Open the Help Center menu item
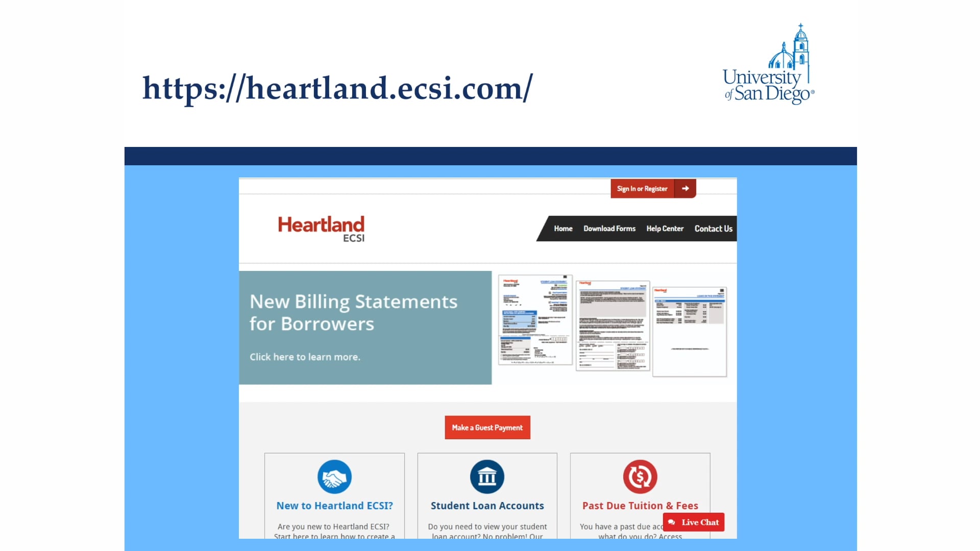 (665, 229)
